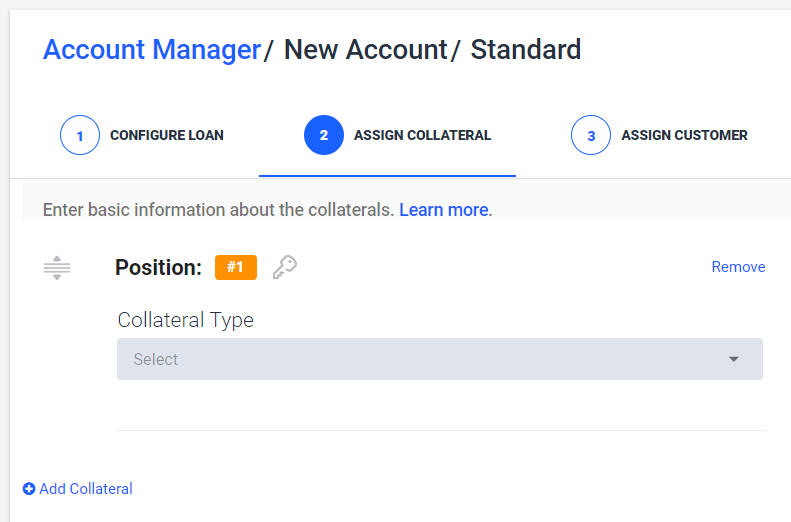
Task: Open the Account Manager breadcrumb link
Action: coord(152,49)
